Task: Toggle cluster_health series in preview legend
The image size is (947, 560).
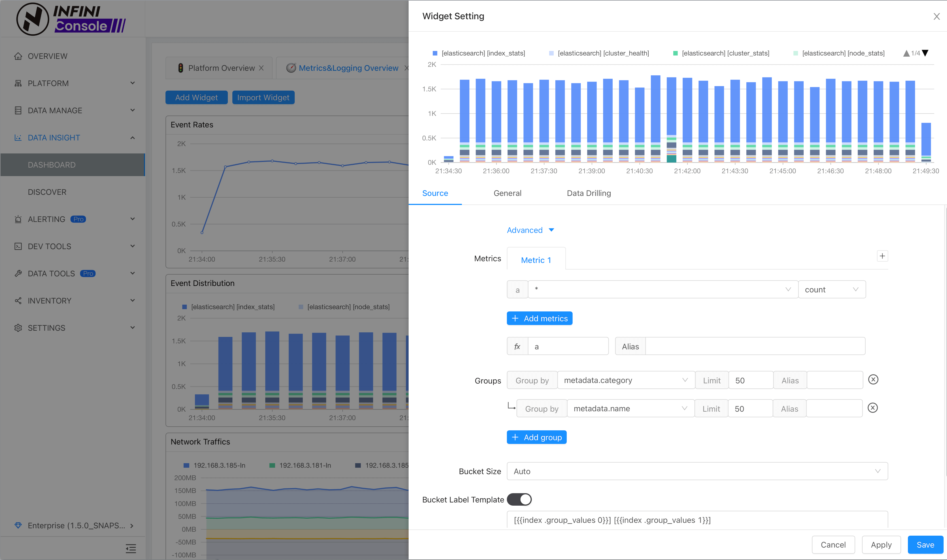Action: (x=599, y=53)
